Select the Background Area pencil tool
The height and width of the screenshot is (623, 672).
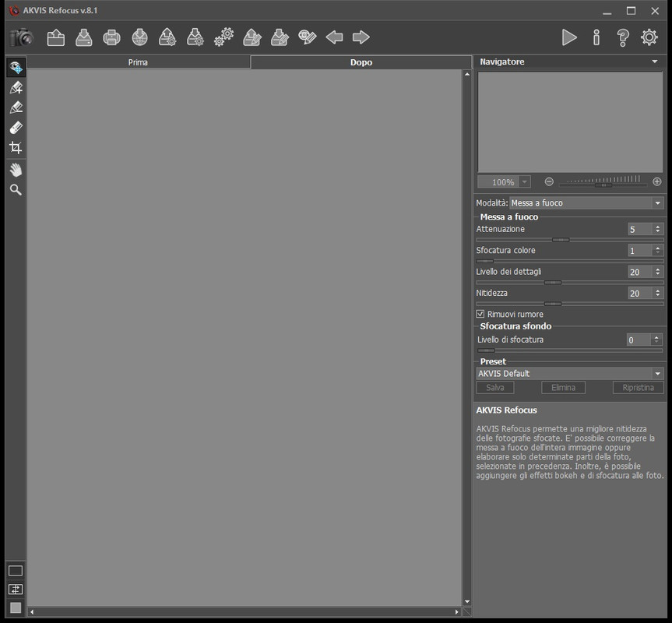pyautogui.click(x=16, y=107)
